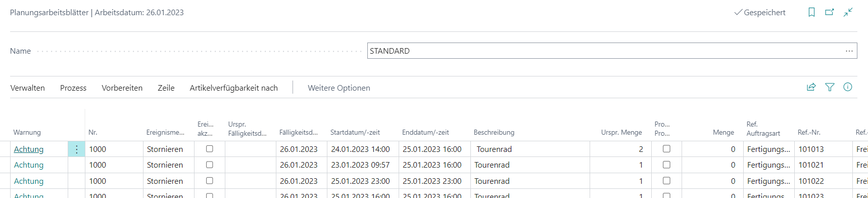Open the first Achtung warning link

29,149
